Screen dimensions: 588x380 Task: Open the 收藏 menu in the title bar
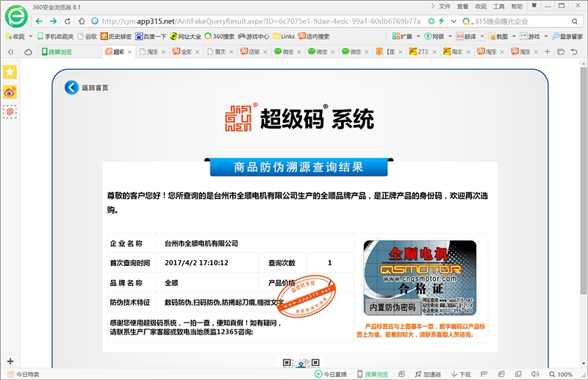(481, 6)
